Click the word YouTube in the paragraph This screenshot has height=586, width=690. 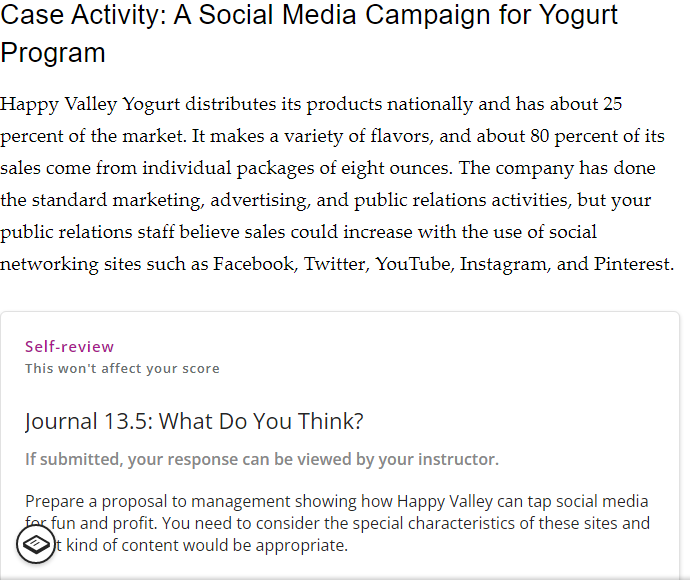tap(414, 264)
